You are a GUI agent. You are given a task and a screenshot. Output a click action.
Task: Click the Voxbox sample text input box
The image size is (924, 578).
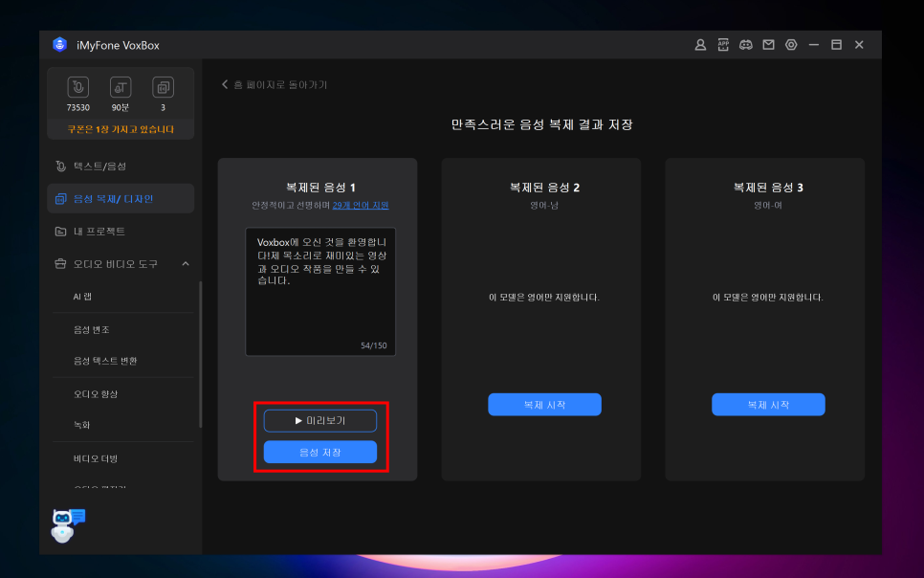320,292
